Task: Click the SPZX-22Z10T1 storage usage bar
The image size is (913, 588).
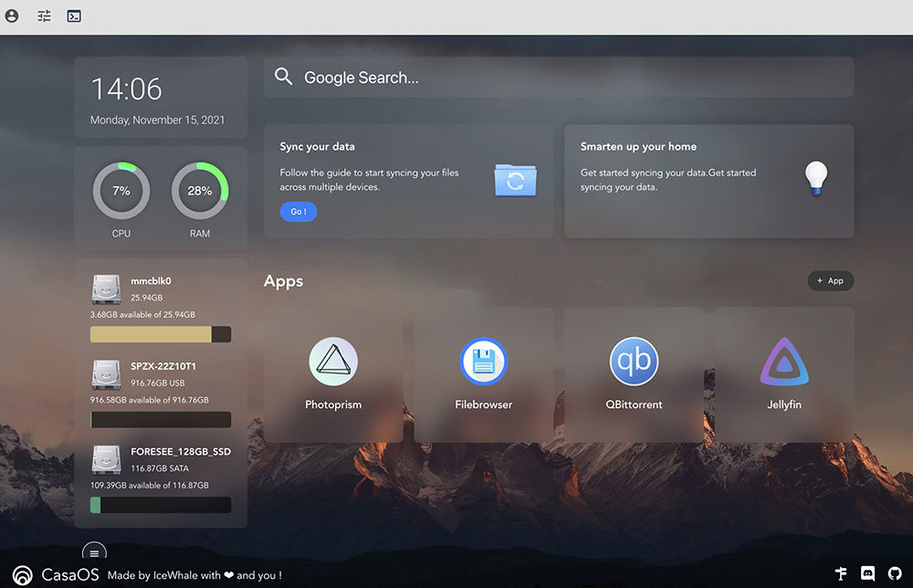Action: [161, 420]
